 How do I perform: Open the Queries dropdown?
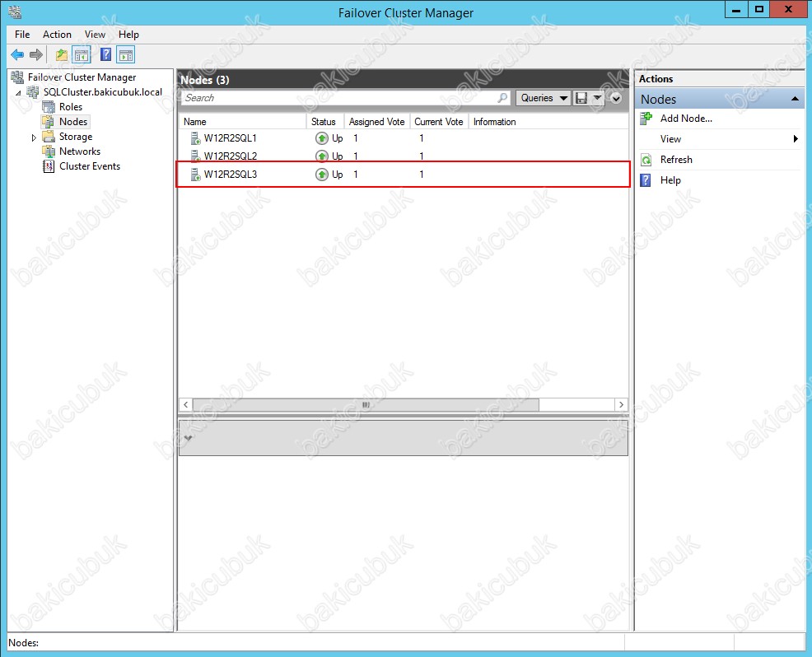[544, 98]
